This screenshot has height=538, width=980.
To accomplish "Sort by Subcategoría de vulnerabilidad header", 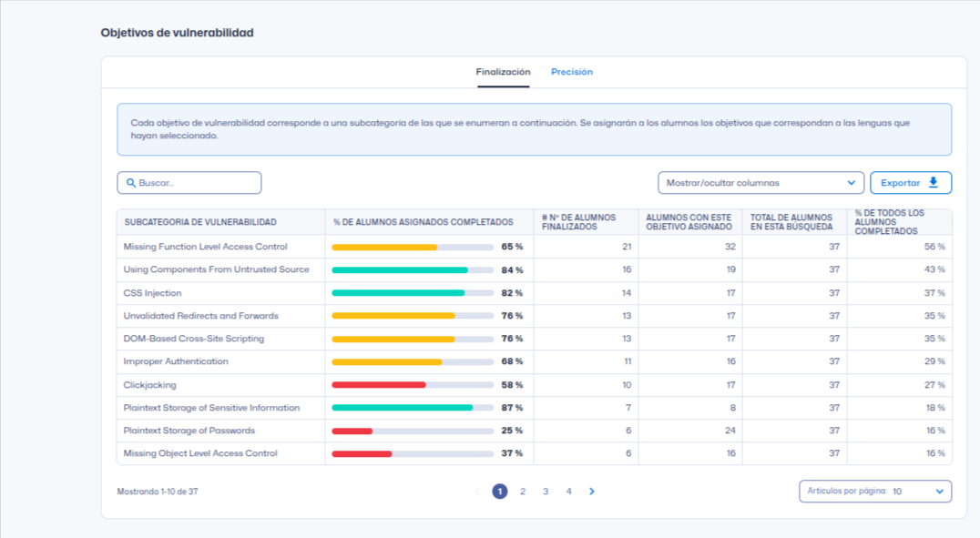I will click(x=200, y=222).
